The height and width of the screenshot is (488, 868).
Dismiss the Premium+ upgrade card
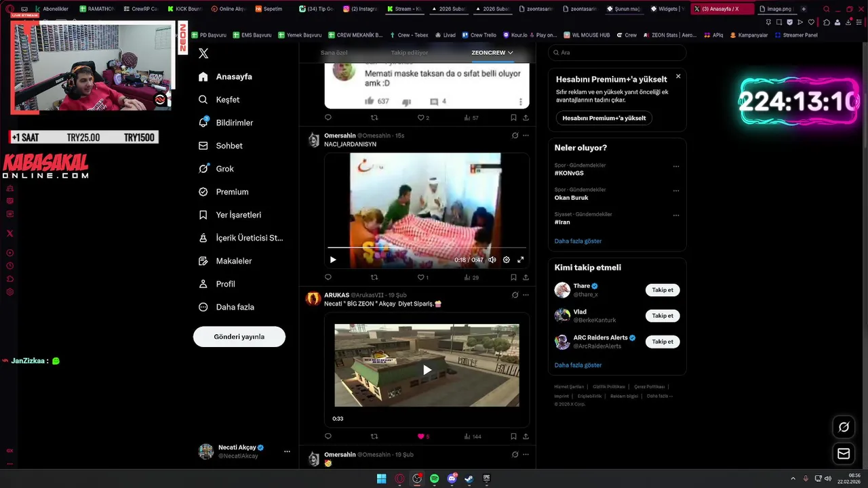coord(678,77)
